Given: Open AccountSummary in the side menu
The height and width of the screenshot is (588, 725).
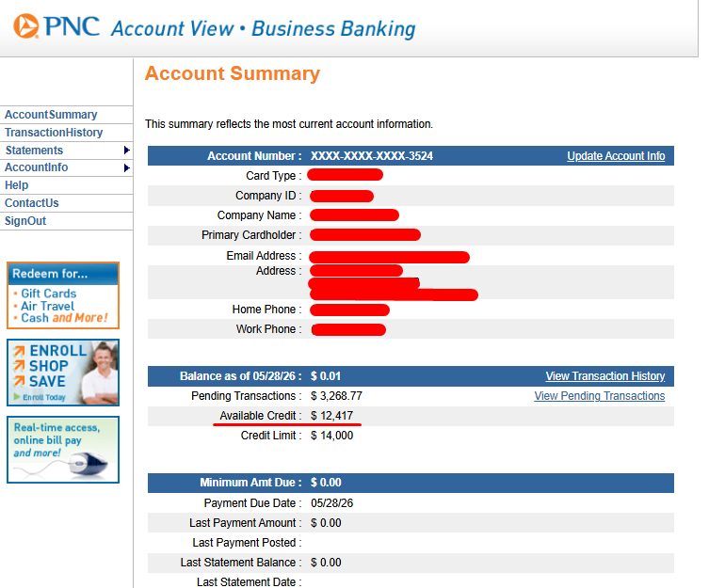Looking at the screenshot, I should [51, 115].
